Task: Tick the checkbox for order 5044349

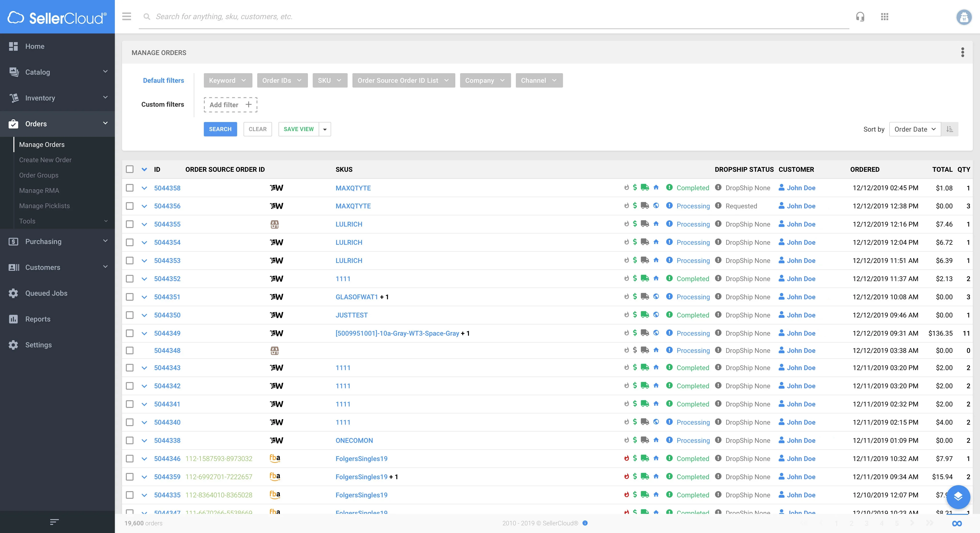Action: pyautogui.click(x=130, y=333)
